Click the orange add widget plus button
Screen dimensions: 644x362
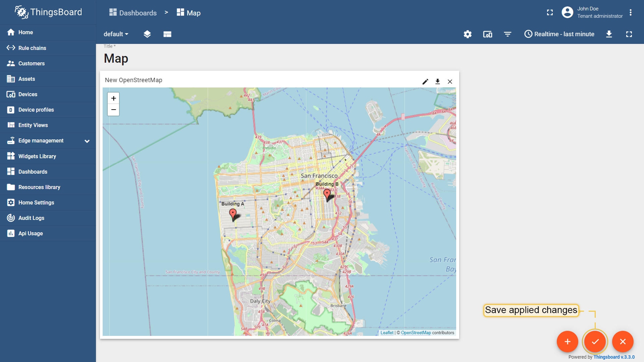(x=568, y=342)
